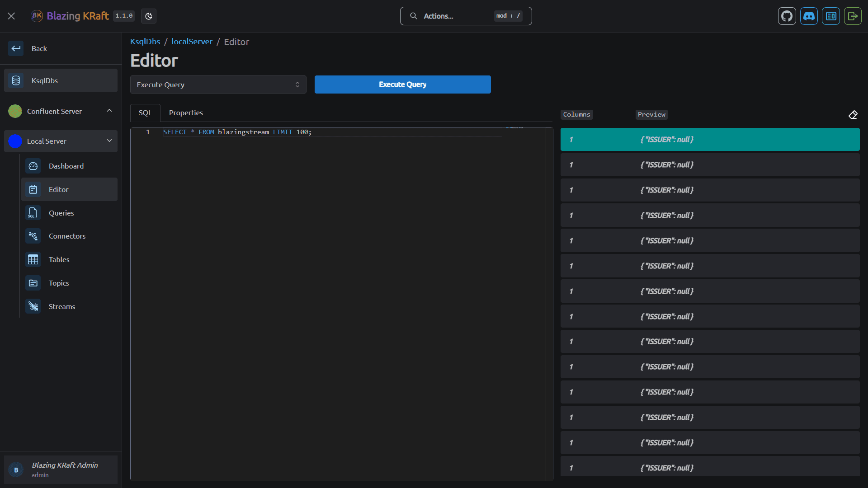The image size is (868, 488).
Task: Open the documentation icon in the header
Action: point(831,16)
